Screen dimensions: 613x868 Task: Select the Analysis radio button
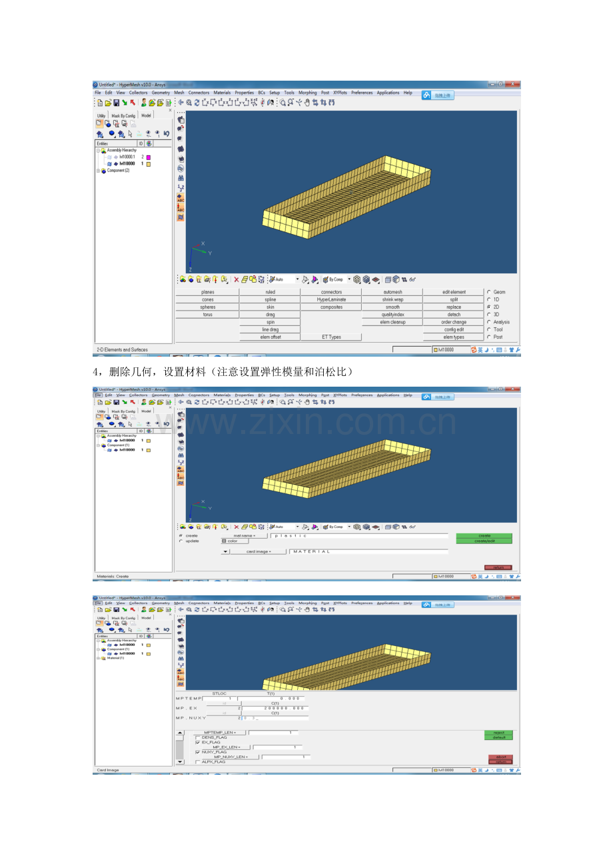tap(489, 322)
